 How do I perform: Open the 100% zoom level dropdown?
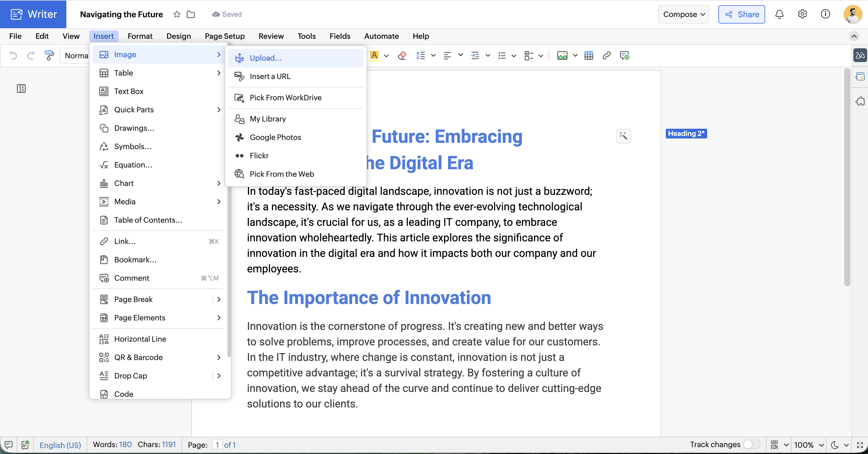pyautogui.click(x=809, y=445)
